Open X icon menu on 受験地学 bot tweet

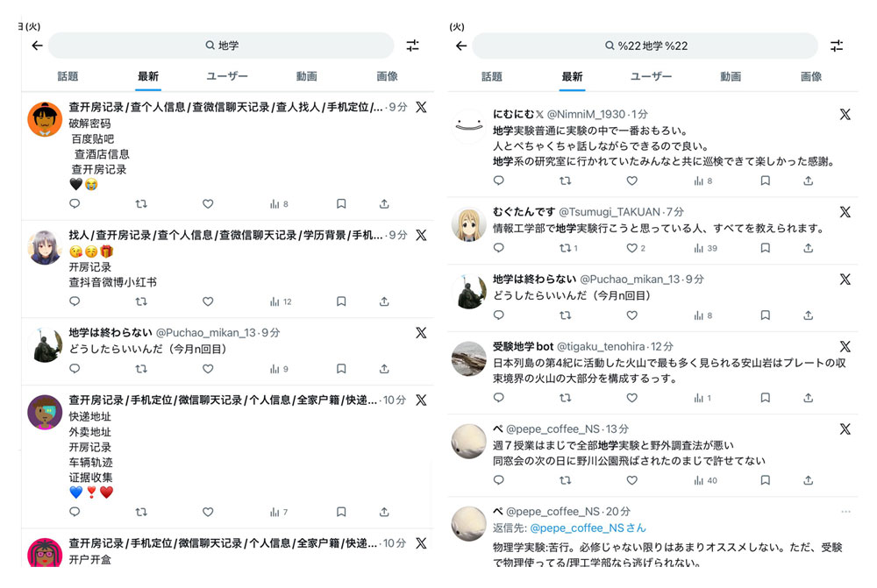coord(845,346)
